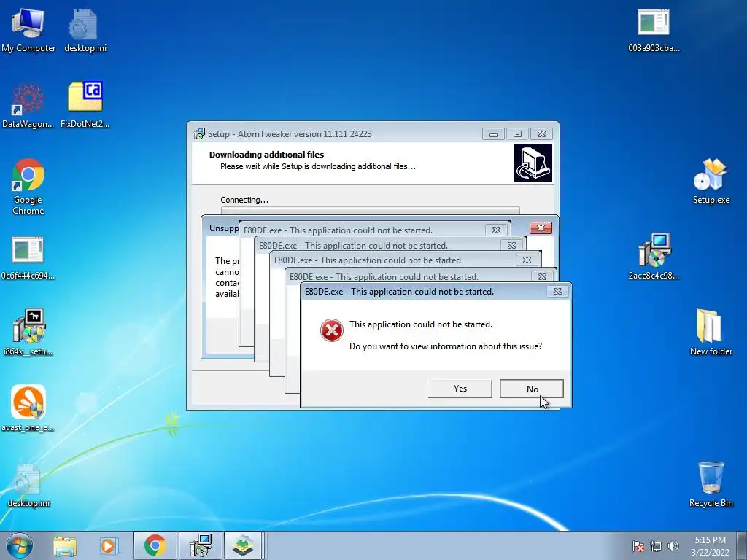Open the volume speaker tray icon
Viewport: 747px width, 560px height.
point(673,546)
